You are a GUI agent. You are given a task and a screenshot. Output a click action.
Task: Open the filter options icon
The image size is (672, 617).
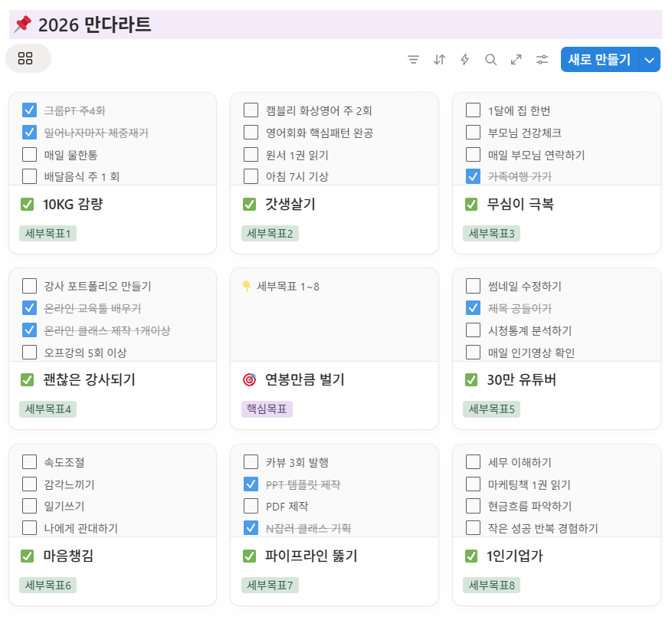[414, 59]
